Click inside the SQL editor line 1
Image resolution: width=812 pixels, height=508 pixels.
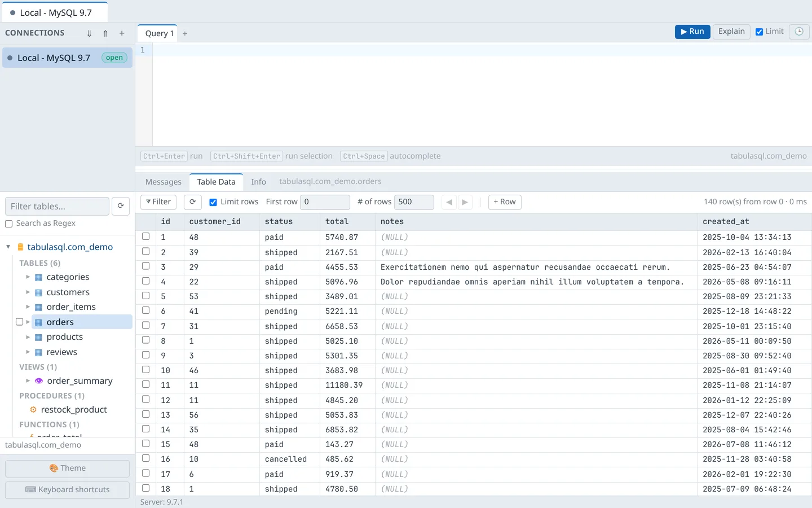pyautogui.click(x=482, y=50)
